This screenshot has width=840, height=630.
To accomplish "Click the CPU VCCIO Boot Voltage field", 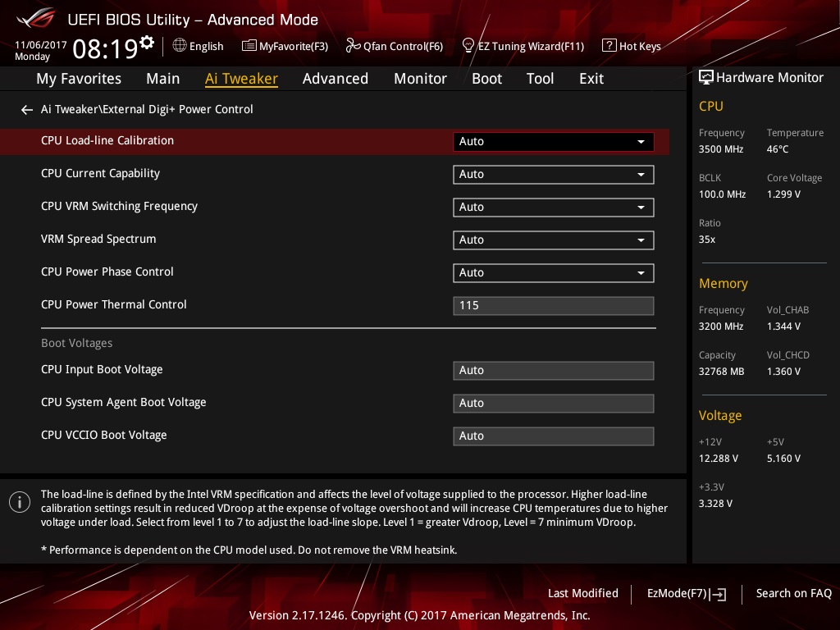I will coord(554,436).
